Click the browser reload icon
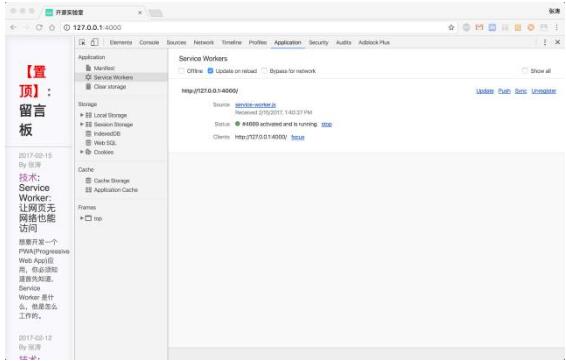The width and height of the screenshot is (566, 361). click(x=39, y=27)
